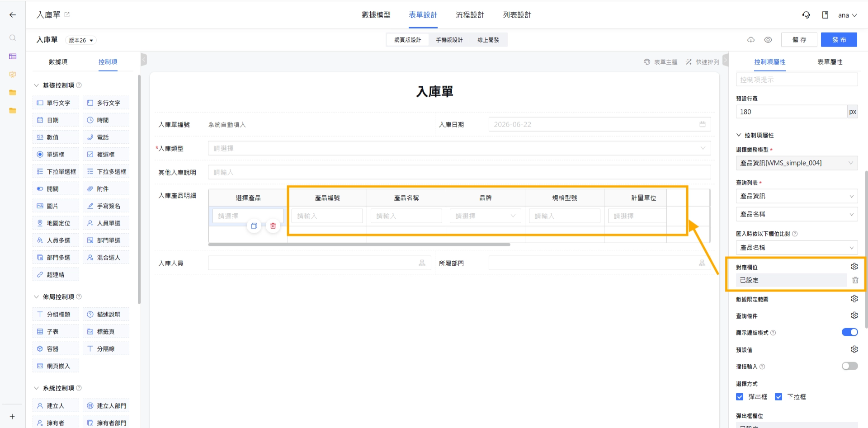This screenshot has width=868, height=428.
Task: Switch to 流程設計 tab
Action: pyautogui.click(x=470, y=15)
